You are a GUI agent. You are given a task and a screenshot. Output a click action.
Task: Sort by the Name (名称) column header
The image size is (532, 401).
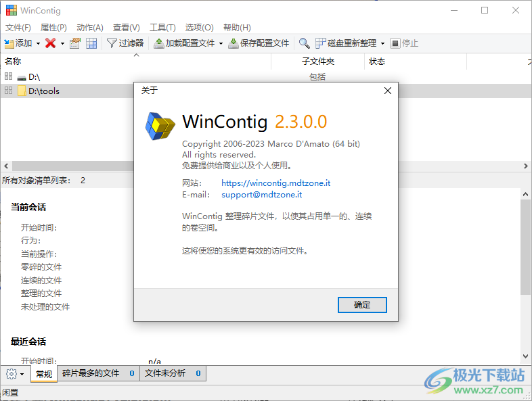(136, 62)
